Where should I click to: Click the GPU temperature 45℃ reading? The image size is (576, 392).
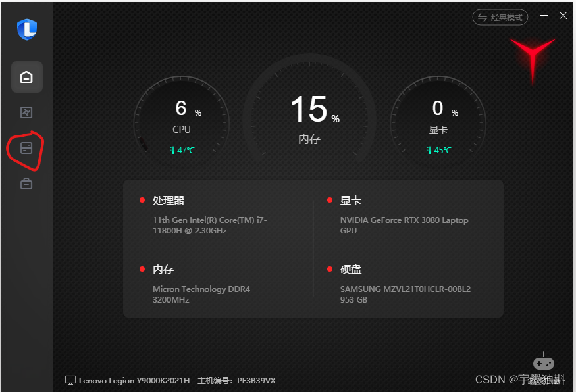click(439, 150)
